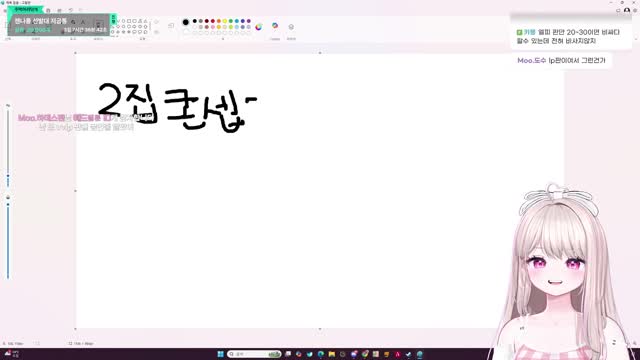Click the taskbar search box

255,354
